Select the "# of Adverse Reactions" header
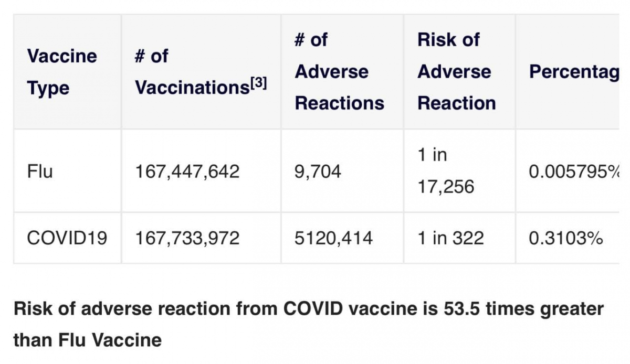This screenshot has width=630, height=364. [x=339, y=71]
